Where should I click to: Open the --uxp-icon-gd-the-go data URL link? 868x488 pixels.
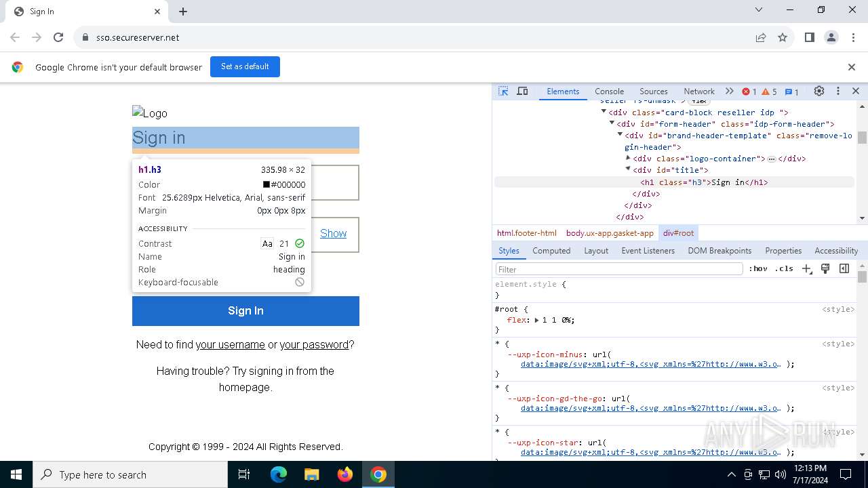point(651,408)
